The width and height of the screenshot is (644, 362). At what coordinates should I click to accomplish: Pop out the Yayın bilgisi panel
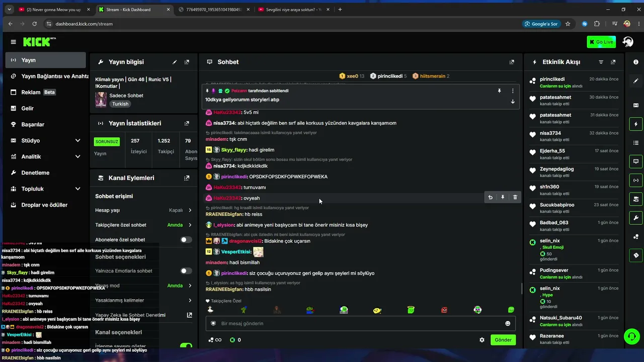(x=187, y=62)
